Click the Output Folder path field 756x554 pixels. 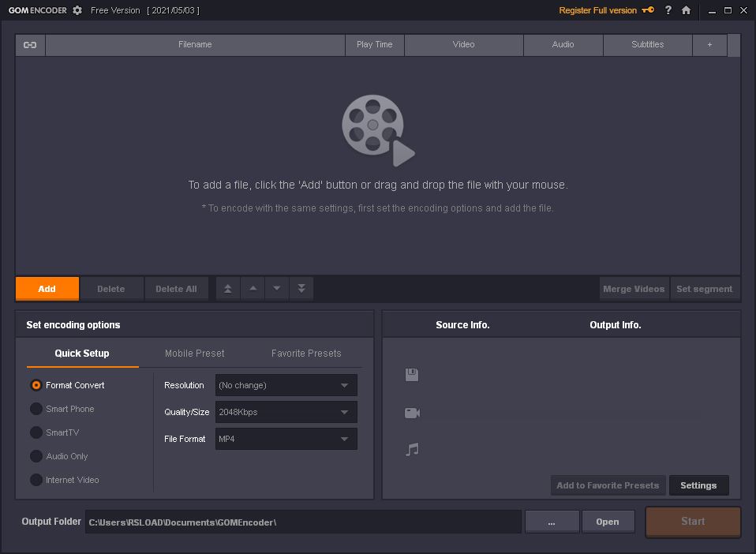303,522
